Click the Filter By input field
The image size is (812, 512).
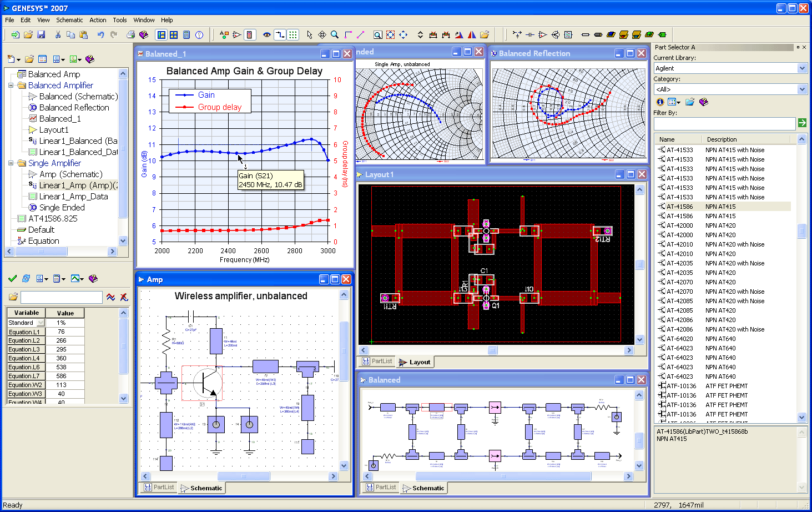tap(724, 123)
